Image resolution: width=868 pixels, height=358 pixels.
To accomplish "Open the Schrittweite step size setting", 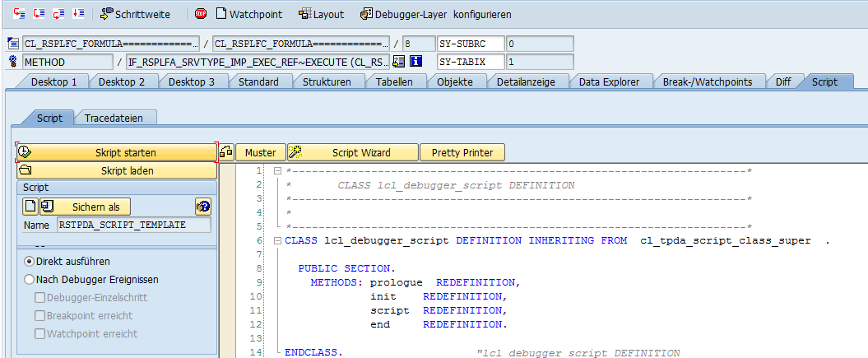I will point(135,14).
